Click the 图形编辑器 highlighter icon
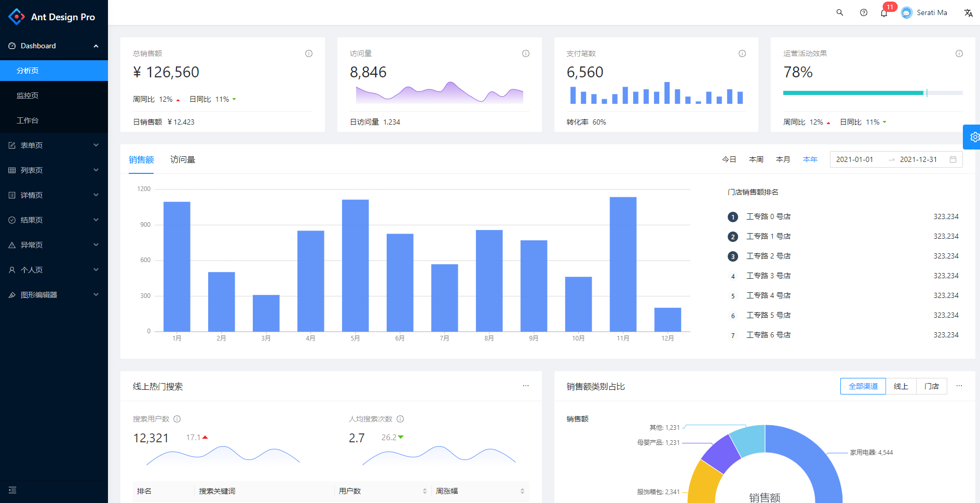Image resolution: width=980 pixels, height=503 pixels. point(12,295)
